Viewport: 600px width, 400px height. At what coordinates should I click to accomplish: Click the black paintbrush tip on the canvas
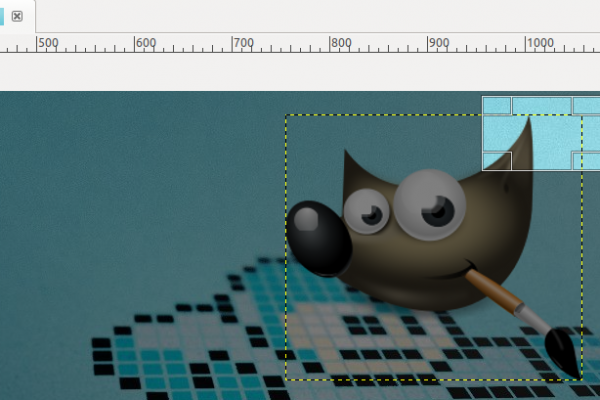pos(562,353)
